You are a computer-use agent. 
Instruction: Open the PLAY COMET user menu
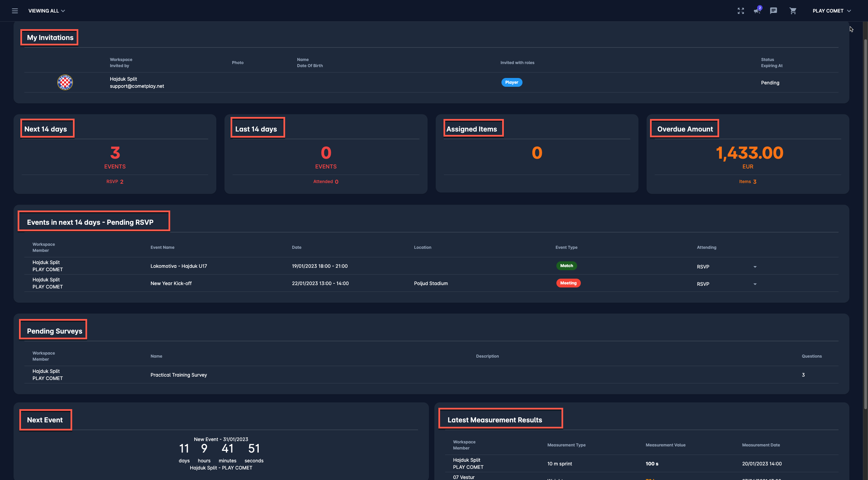click(831, 11)
